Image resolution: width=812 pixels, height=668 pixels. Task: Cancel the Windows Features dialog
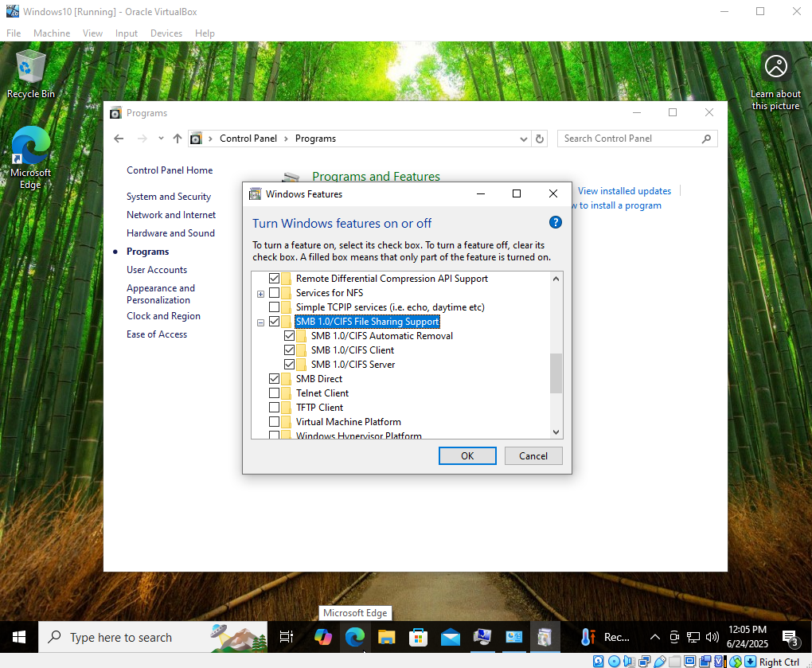[x=533, y=455]
